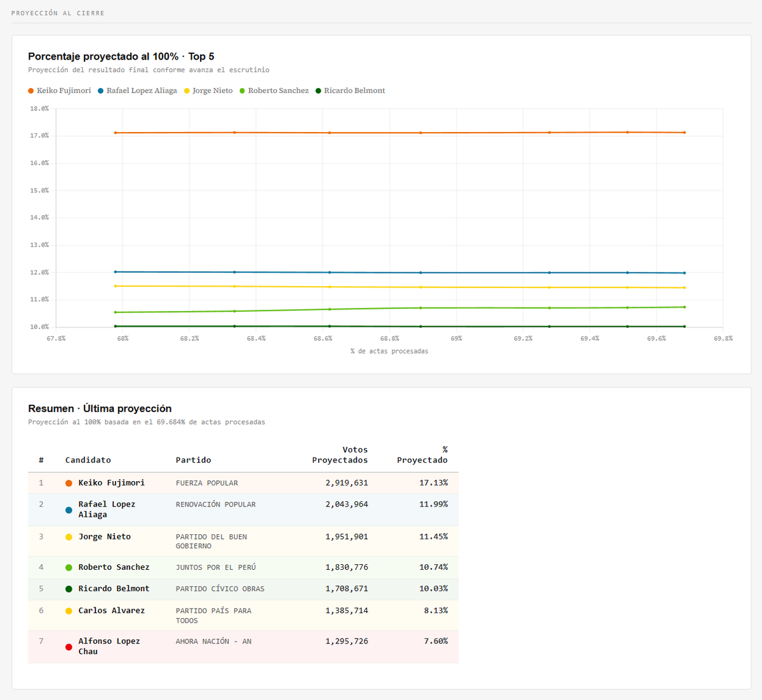The width and height of the screenshot is (762, 700).
Task: Click the 69% x-axis tick label
Action: point(457,339)
